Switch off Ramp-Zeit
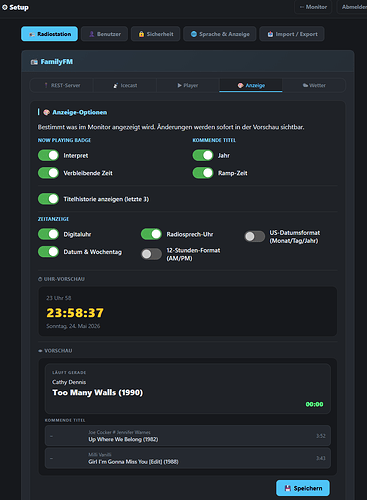 (203, 173)
